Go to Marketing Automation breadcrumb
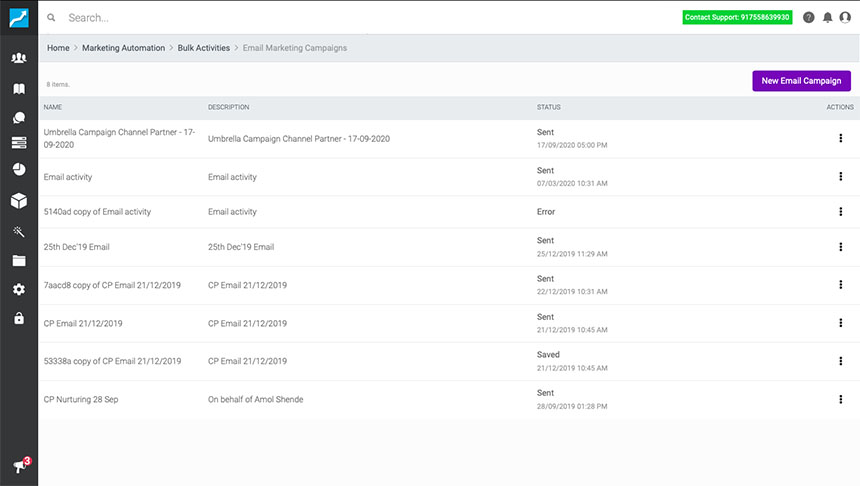 (x=123, y=48)
